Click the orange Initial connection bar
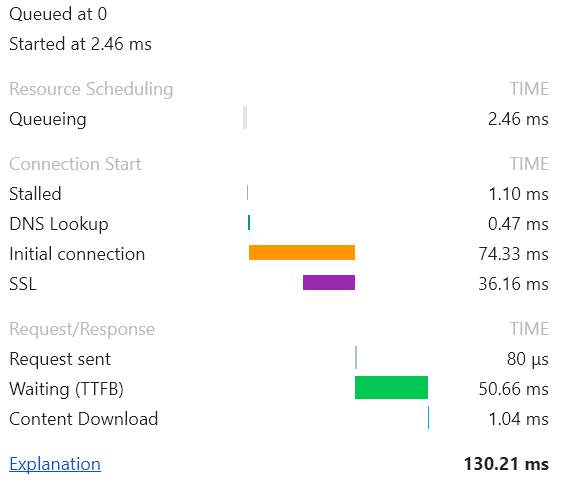 click(x=302, y=252)
